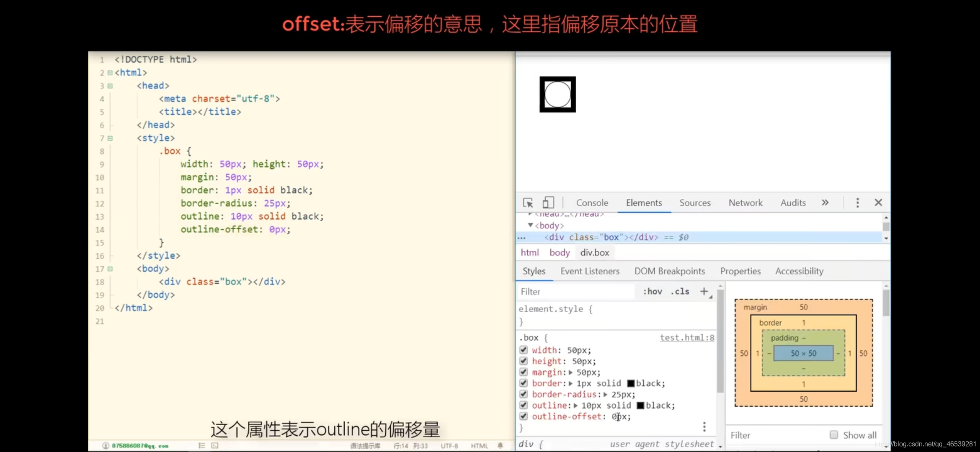This screenshot has width=980, height=452.
Task: Activate the inspect element picker icon
Action: click(x=528, y=203)
